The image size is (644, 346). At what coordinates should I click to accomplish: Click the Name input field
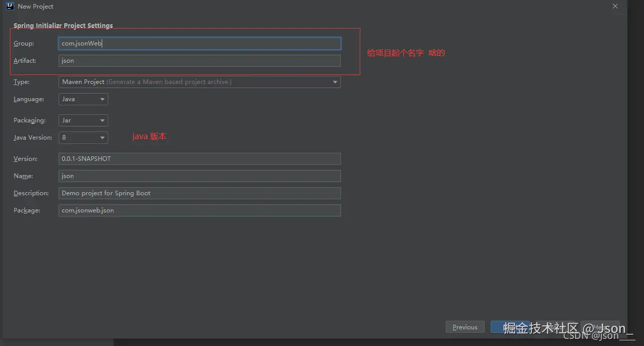[200, 176]
